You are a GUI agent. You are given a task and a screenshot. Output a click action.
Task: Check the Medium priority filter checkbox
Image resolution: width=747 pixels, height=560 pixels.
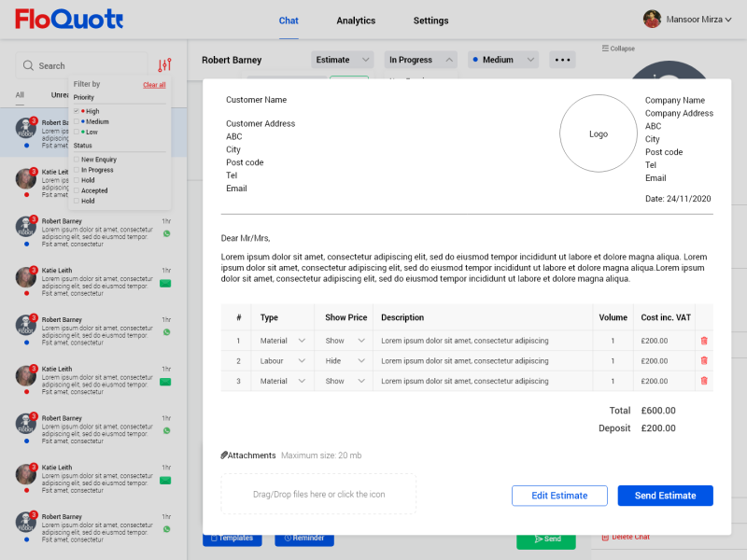point(77,121)
